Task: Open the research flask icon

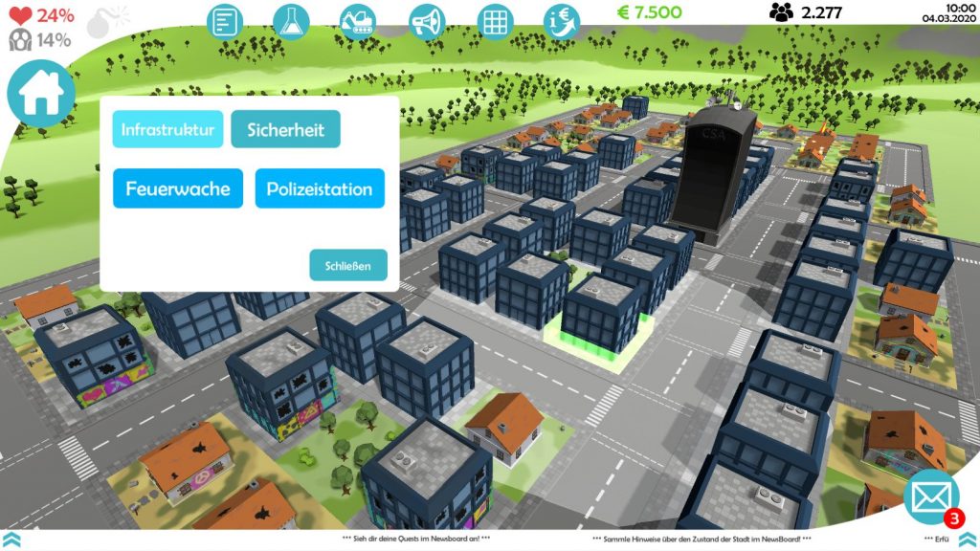Action: [291, 21]
